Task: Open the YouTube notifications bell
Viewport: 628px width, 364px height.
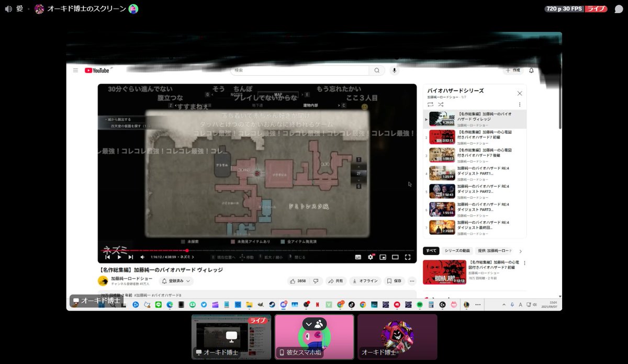Action: pos(531,70)
